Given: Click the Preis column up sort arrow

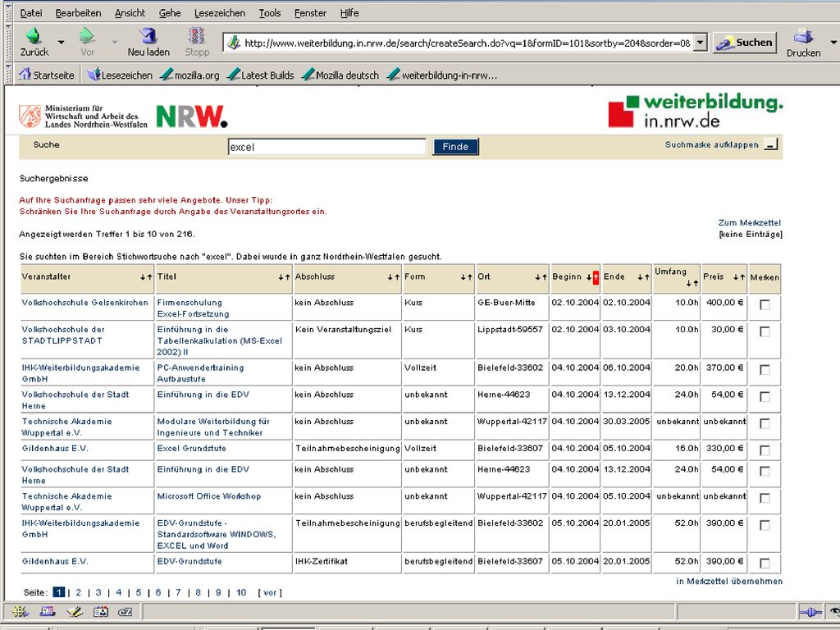Looking at the screenshot, I should tap(743, 277).
